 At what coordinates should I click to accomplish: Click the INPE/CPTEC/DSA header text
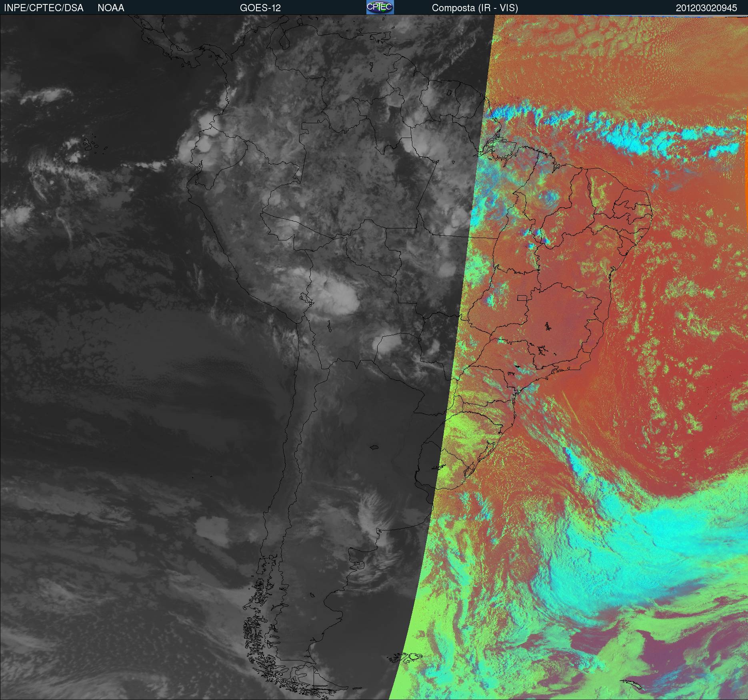pyautogui.click(x=44, y=8)
